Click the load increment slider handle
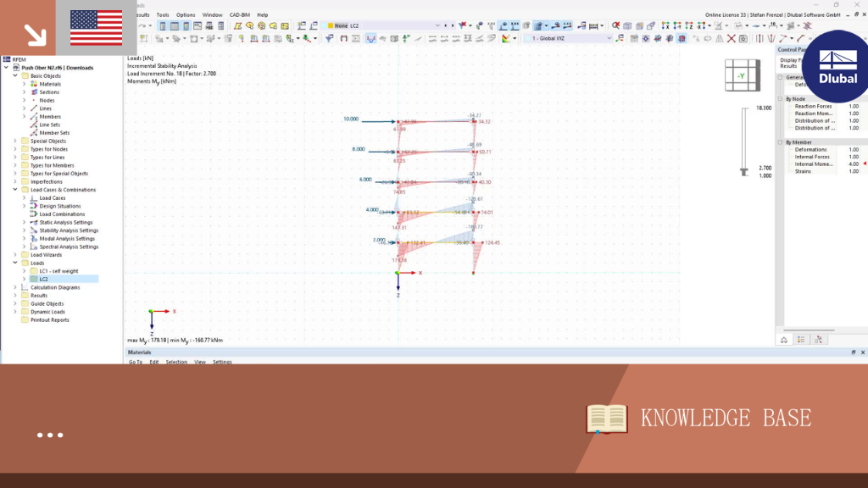 click(x=744, y=171)
